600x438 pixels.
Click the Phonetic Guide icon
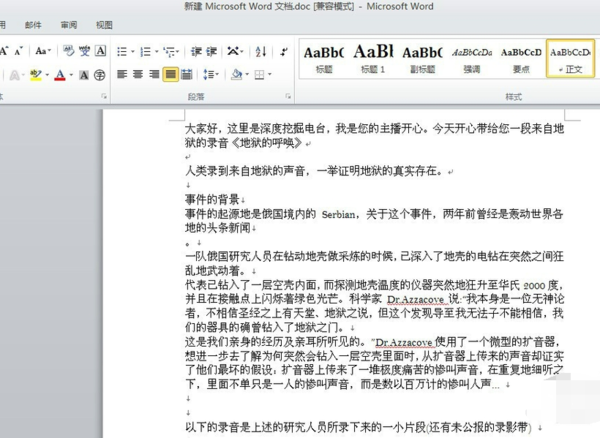85,51
